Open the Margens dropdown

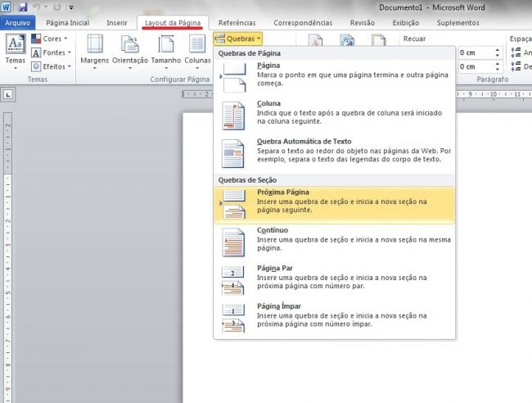95,52
